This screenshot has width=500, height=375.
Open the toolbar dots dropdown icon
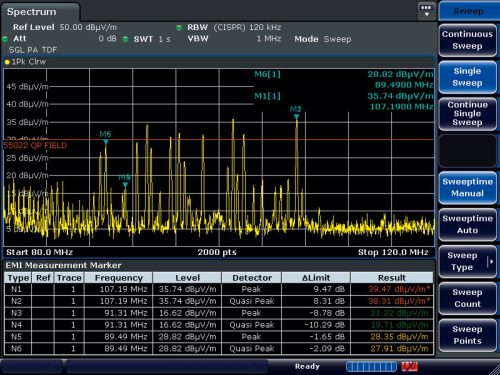(x=426, y=11)
